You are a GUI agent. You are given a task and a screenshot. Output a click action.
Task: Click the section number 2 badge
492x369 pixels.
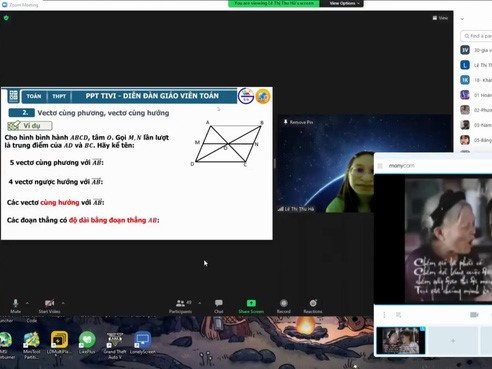pos(22,113)
